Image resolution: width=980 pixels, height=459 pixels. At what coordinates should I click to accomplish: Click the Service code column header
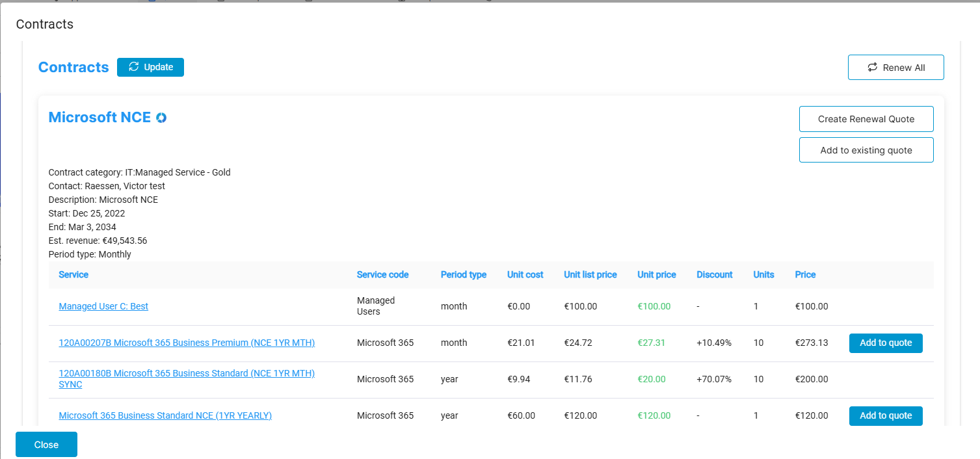(x=382, y=274)
